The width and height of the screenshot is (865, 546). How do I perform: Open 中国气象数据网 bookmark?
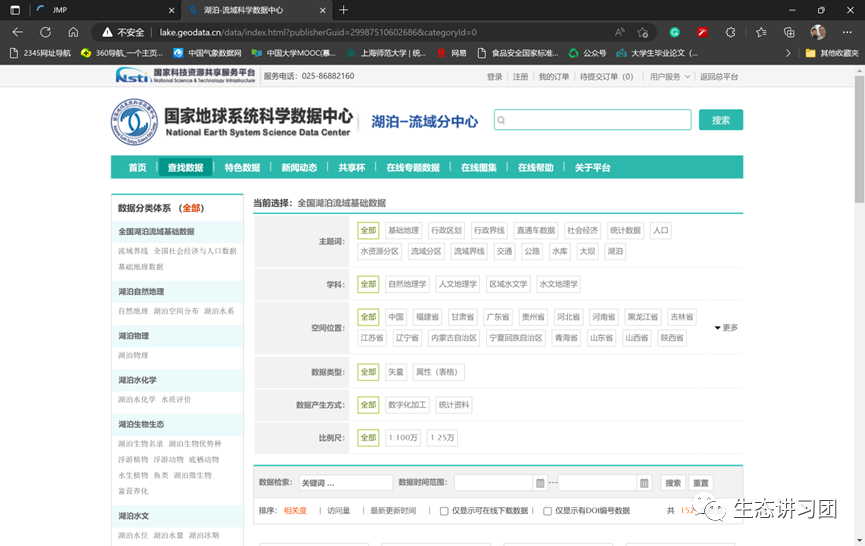click(x=207, y=53)
